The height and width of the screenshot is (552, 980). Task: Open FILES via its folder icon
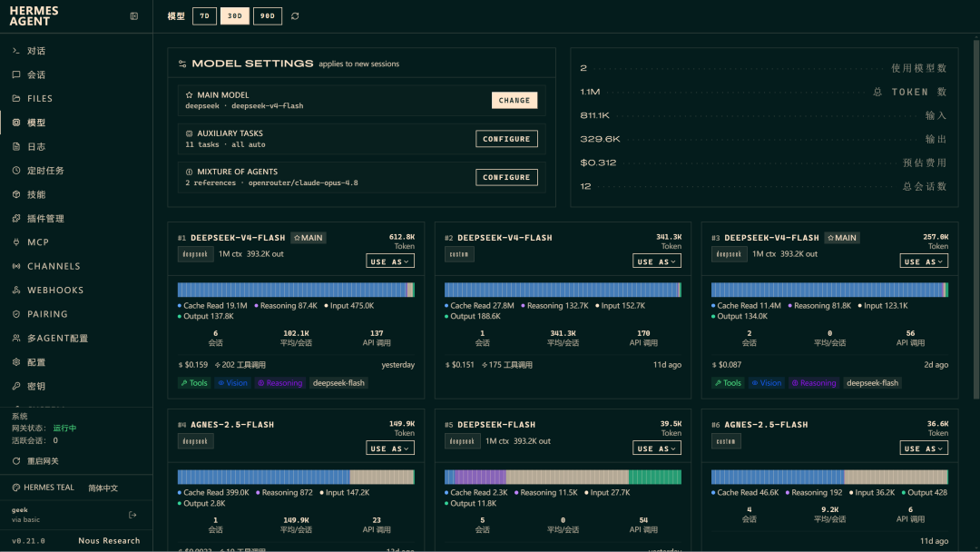click(x=16, y=98)
